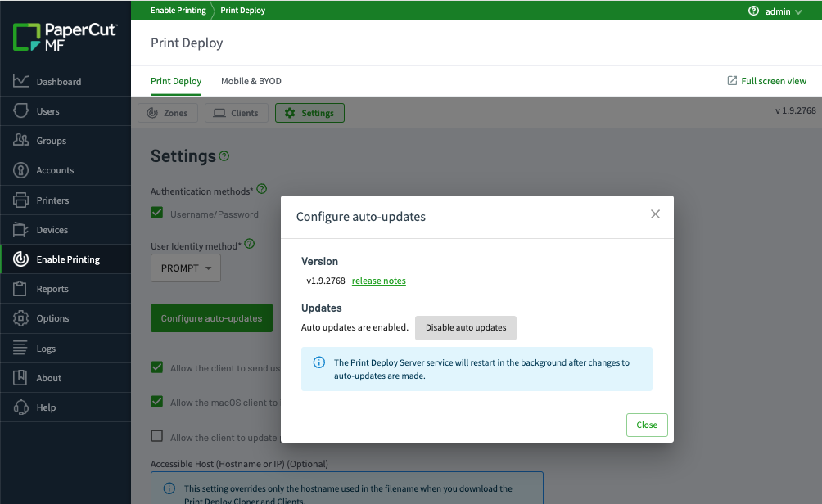Click the info icon in the dialog notice
The height and width of the screenshot is (504, 822).
318,362
